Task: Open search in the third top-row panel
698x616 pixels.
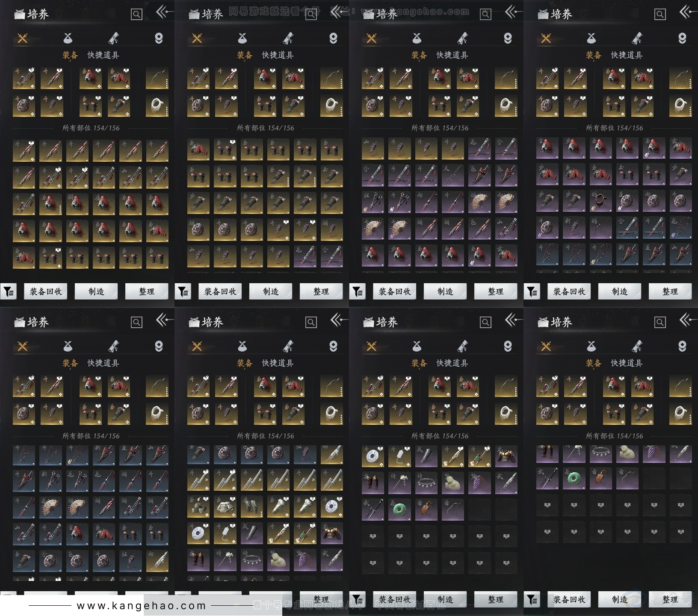Action: [485, 15]
